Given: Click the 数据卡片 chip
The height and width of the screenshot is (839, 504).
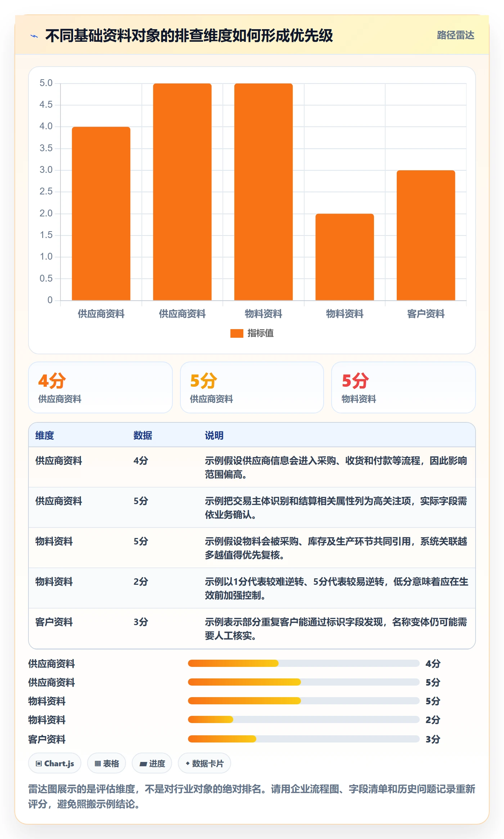Looking at the screenshot, I should [204, 763].
